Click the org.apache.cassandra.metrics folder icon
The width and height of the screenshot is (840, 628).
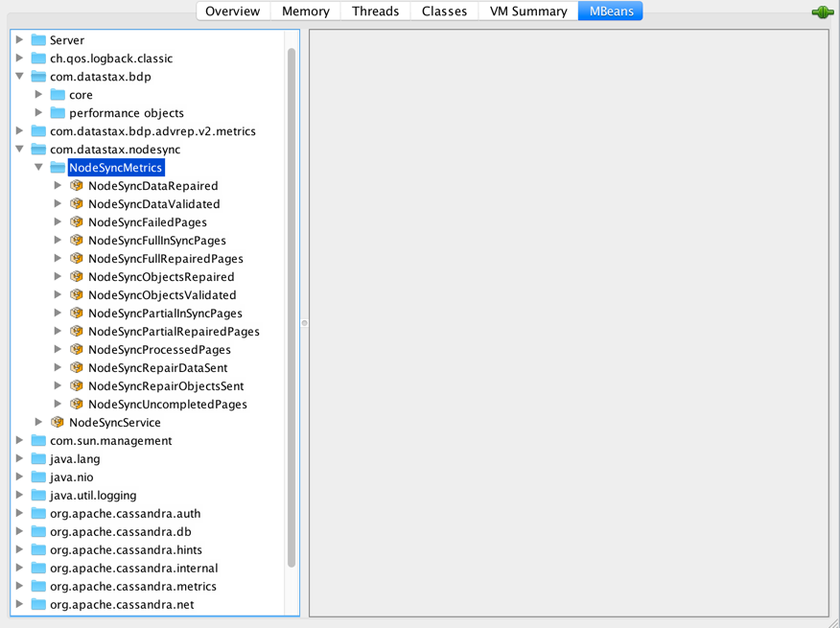tap(38, 587)
